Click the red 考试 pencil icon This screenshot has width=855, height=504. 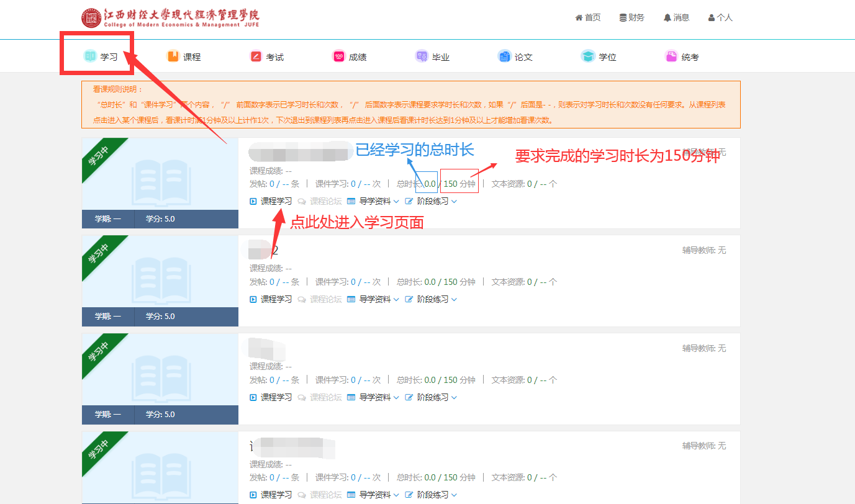[x=256, y=56]
